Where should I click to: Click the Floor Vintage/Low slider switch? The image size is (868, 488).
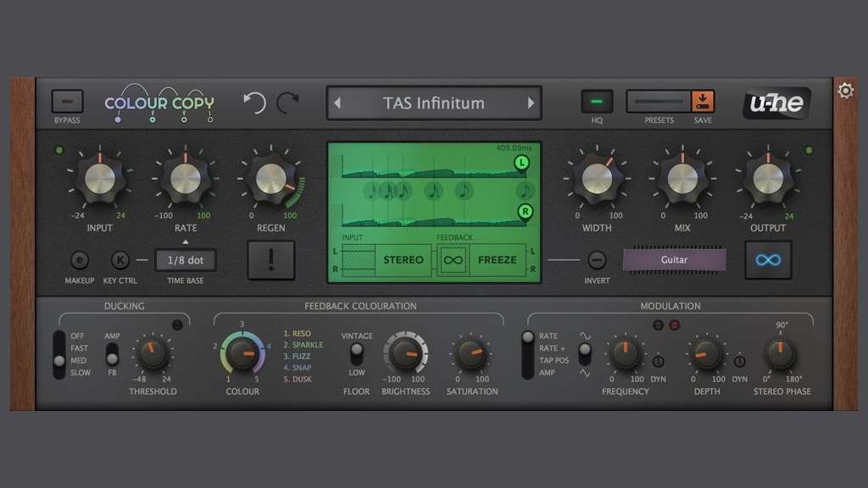tap(357, 350)
